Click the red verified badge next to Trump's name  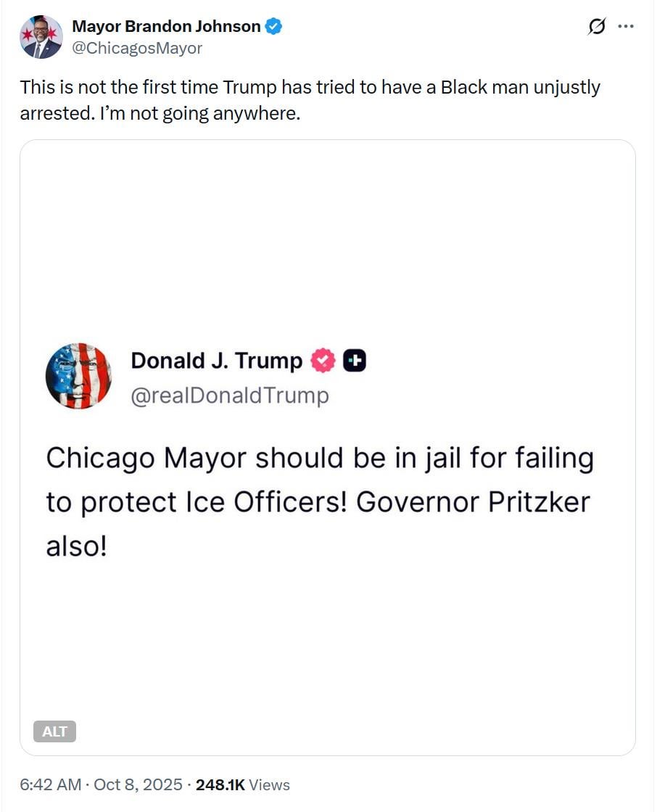pos(323,360)
